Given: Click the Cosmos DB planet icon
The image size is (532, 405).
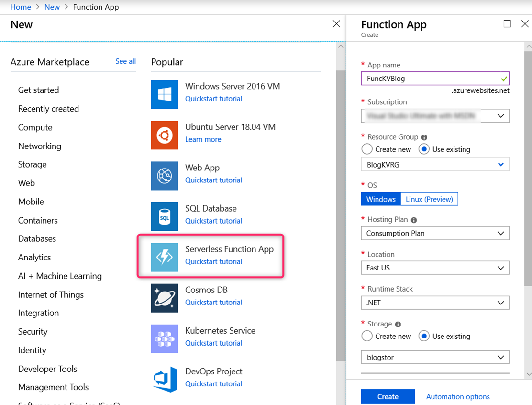Looking at the screenshot, I should tap(164, 298).
